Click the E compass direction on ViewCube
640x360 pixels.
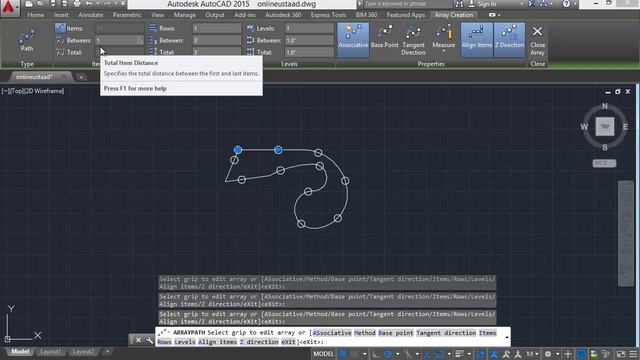(x=625, y=127)
